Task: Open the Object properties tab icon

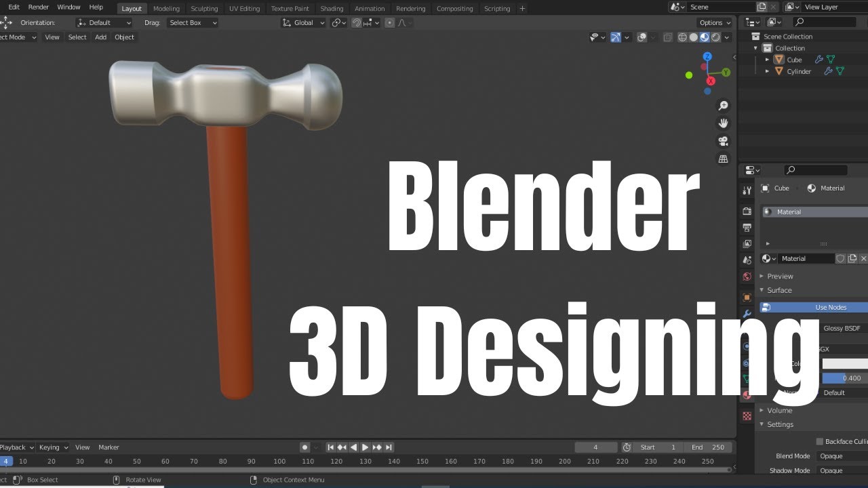Action: click(747, 297)
